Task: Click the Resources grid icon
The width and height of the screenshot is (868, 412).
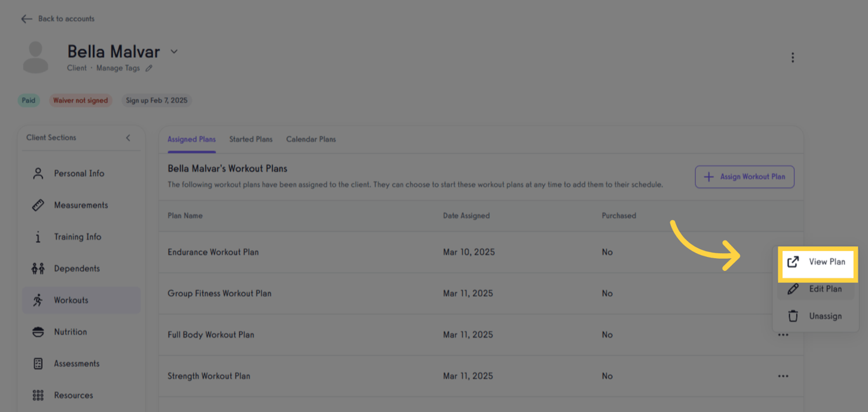Action: click(x=38, y=395)
